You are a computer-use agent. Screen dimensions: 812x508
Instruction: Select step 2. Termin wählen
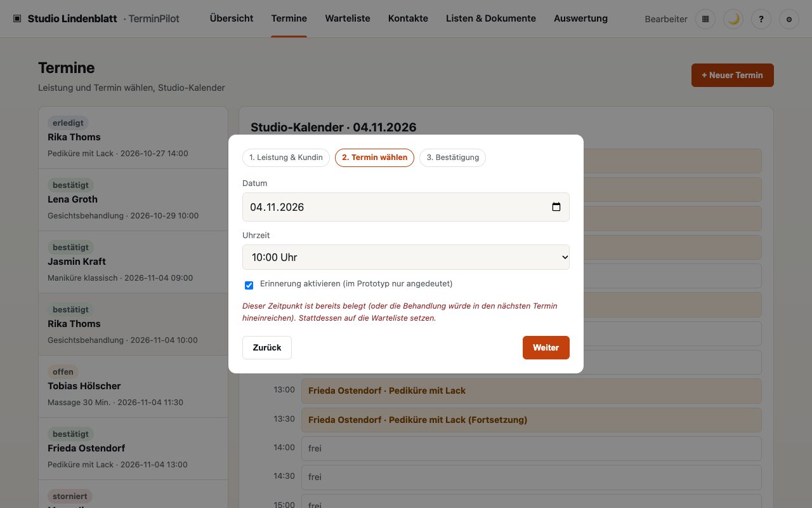pos(375,157)
